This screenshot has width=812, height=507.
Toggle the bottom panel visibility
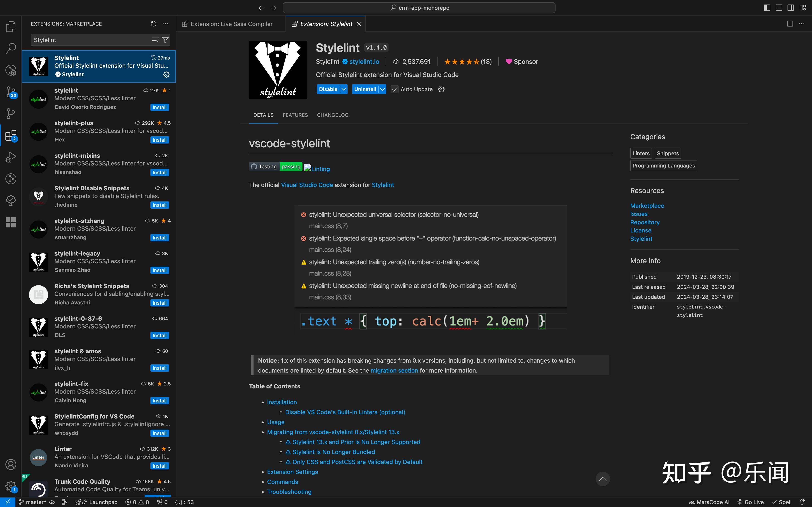(x=779, y=7)
